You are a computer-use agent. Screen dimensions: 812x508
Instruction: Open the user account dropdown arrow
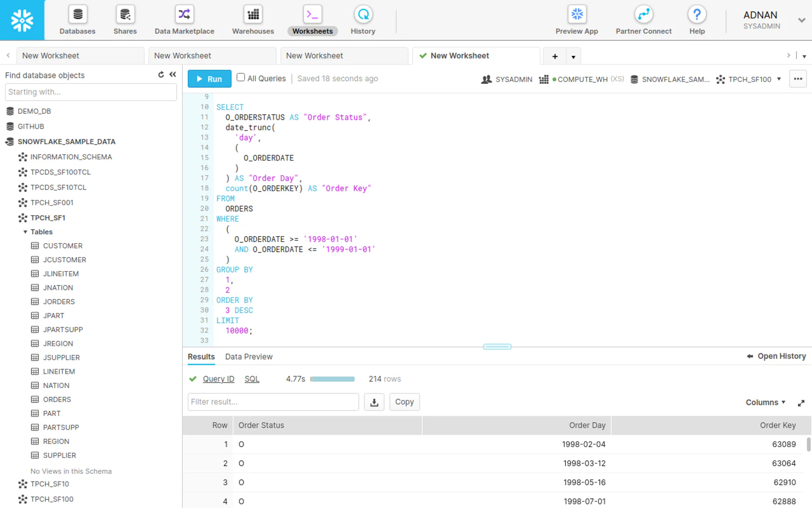click(x=801, y=20)
